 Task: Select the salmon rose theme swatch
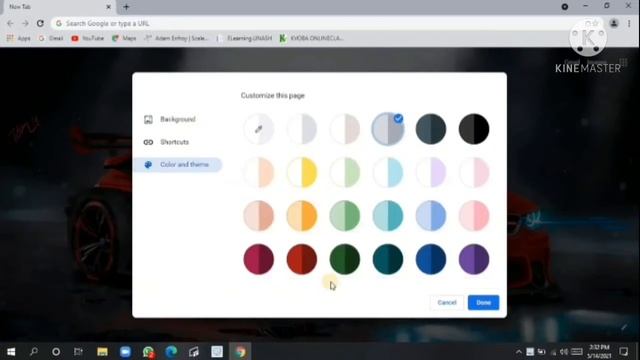258,216
